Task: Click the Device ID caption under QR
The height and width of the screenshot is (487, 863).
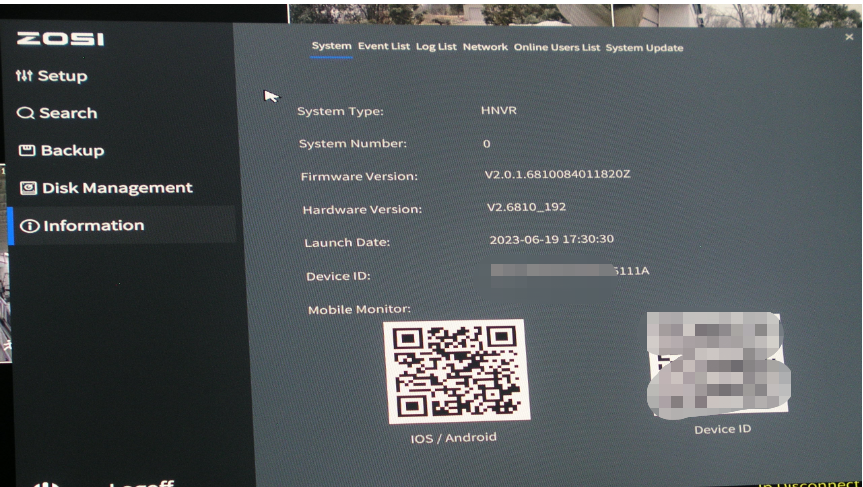Action: pos(722,429)
